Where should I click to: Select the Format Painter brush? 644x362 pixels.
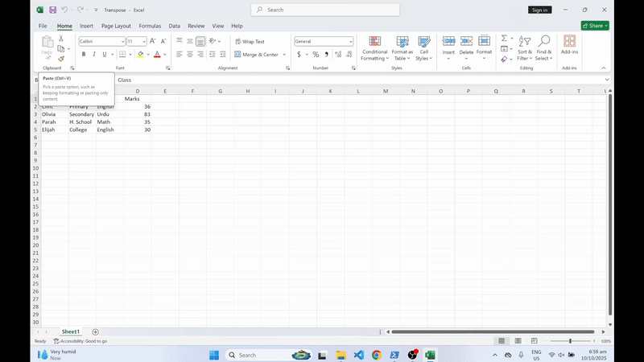[61, 59]
